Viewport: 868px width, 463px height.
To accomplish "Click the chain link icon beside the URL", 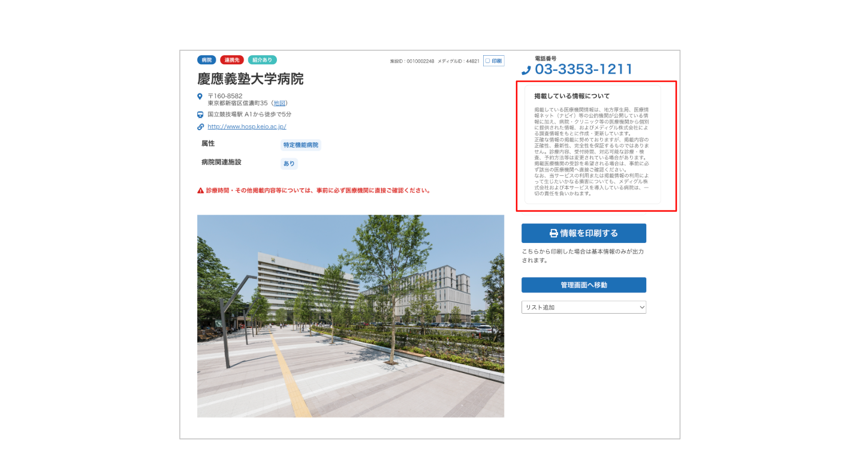I will [x=200, y=127].
